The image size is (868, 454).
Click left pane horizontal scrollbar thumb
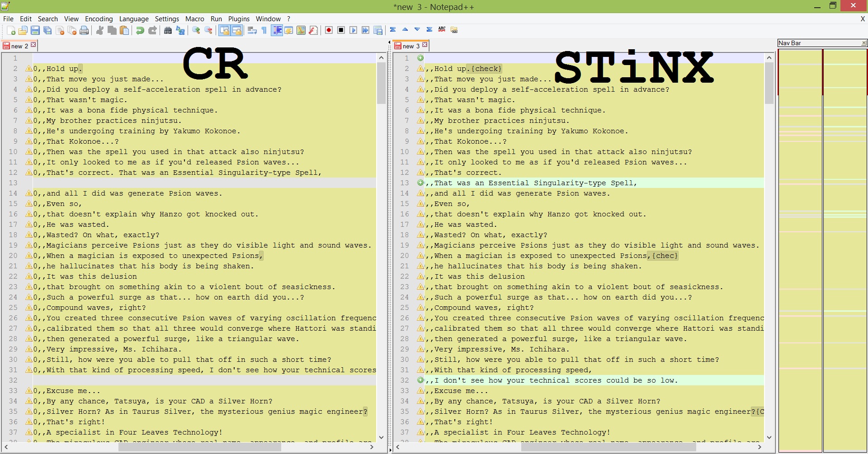click(x=199, y=447)
